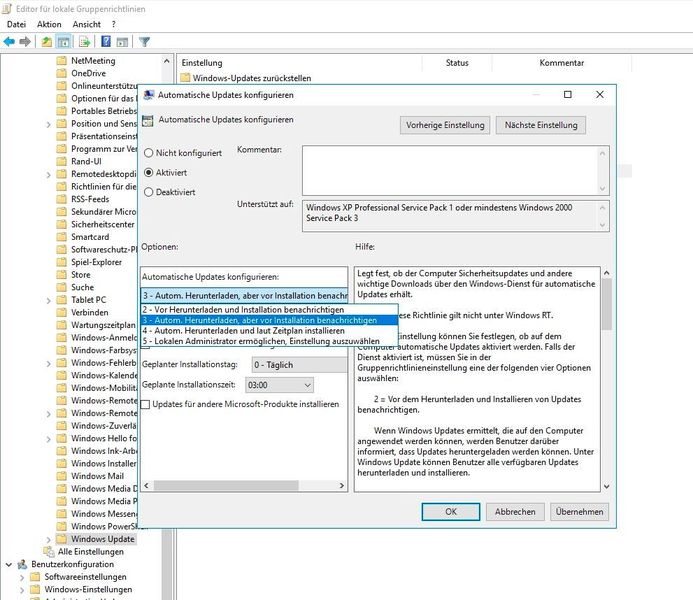Expand the Tablet PC tree node
This screenshot has width=693, height=600.
coord(49,300)
